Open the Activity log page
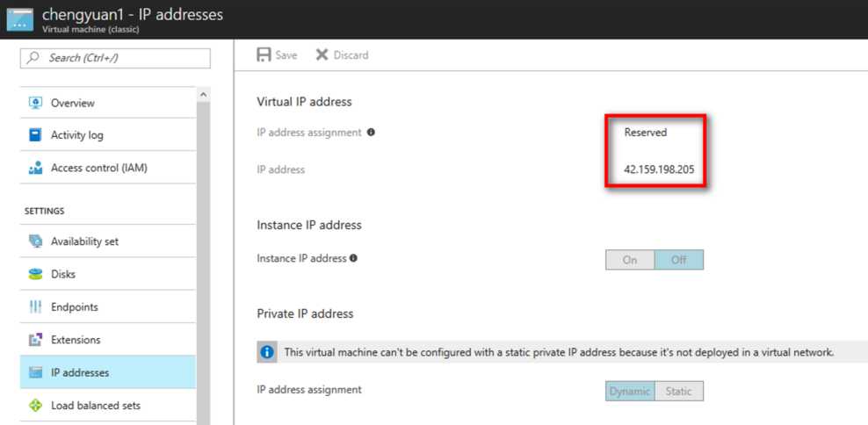 click(x=108, y=135)
